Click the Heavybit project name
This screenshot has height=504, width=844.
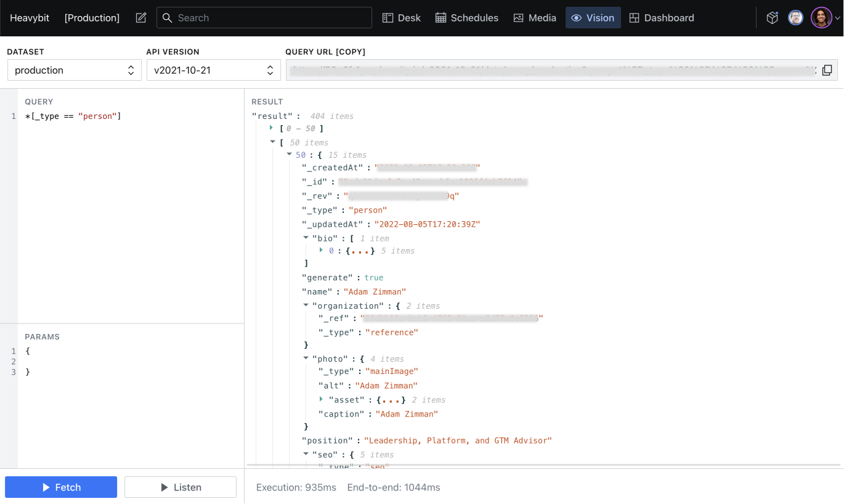31,18
